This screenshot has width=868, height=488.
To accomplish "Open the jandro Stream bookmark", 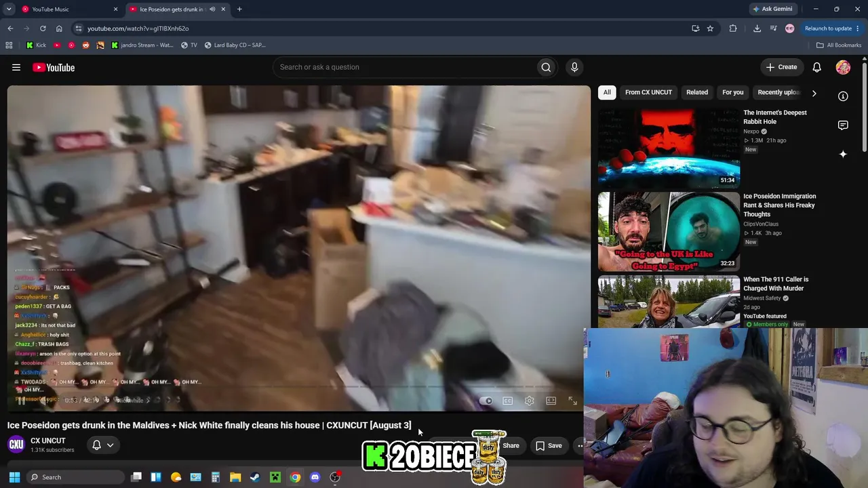I will coord(142,45).
